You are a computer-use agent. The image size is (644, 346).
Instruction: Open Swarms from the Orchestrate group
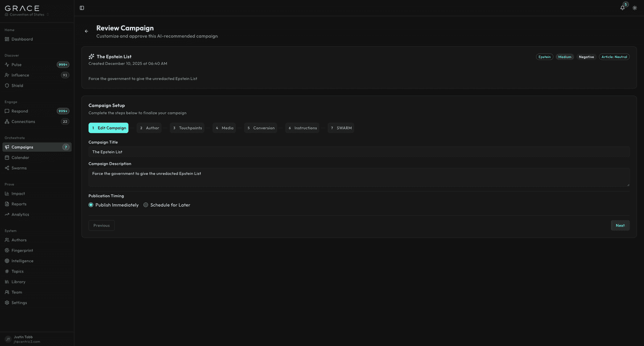coord(18,167)
